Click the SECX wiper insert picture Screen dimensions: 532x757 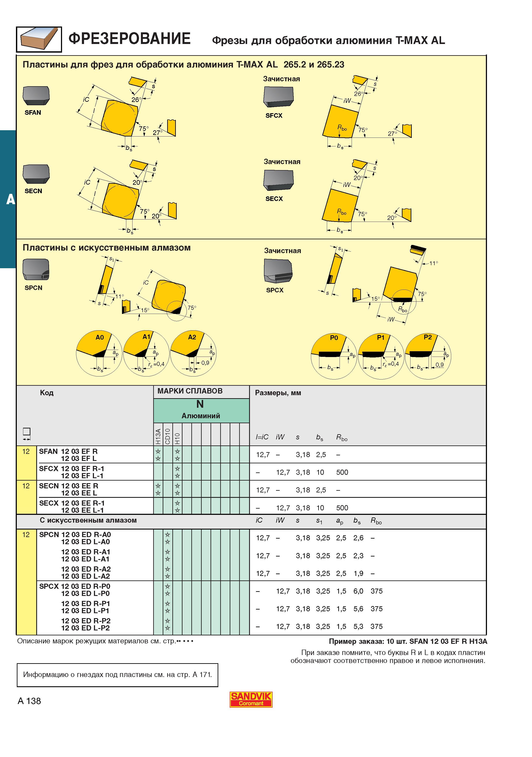278,180
